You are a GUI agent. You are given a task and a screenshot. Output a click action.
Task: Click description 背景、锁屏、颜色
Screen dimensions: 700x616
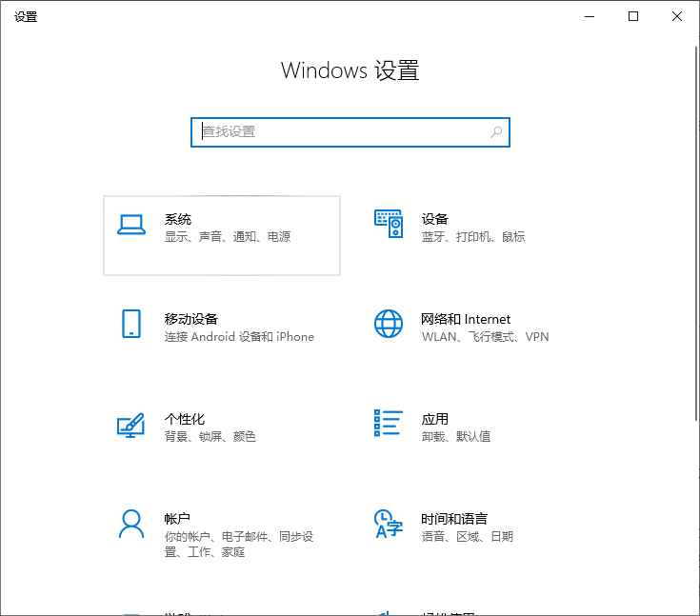tap(210, 437)
